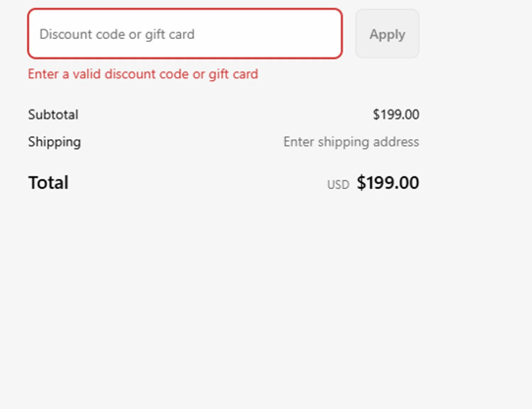This screenshot has width=532, height=409.
Task: Click the USD currency indicator
Action: pos(338,185)
